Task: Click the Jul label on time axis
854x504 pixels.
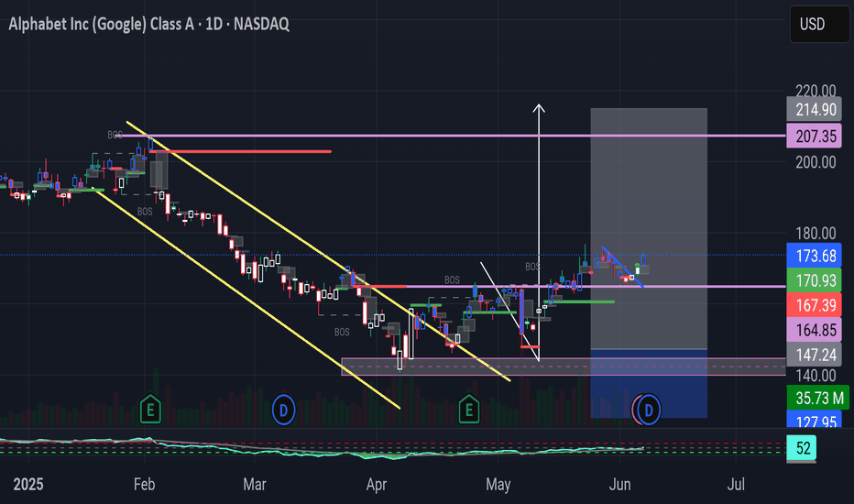Action: click(736, 484)
